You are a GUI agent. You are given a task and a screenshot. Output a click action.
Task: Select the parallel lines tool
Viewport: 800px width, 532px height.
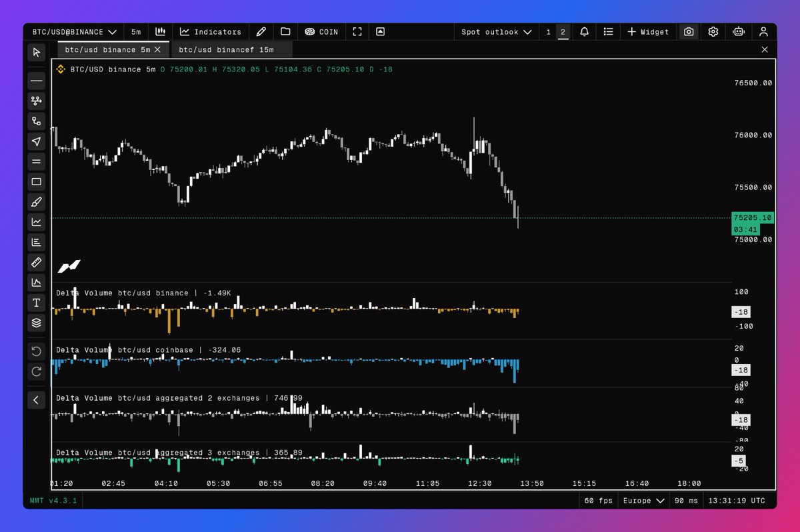click(x=36, y=161)
